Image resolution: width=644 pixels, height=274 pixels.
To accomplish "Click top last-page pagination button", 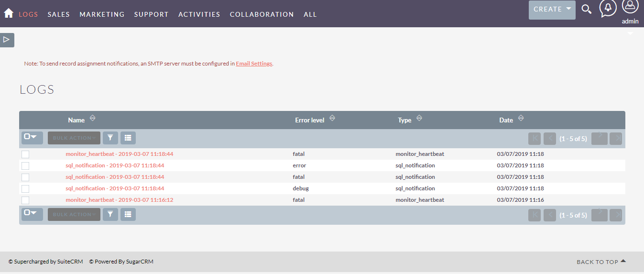I will pyautogui.click(x=616, y=138).
